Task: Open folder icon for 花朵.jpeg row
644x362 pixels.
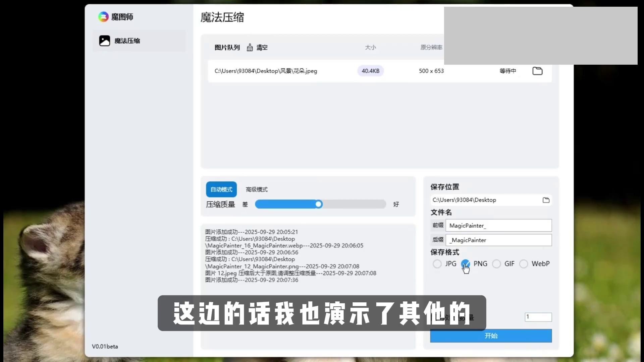Action: point(537,71)
